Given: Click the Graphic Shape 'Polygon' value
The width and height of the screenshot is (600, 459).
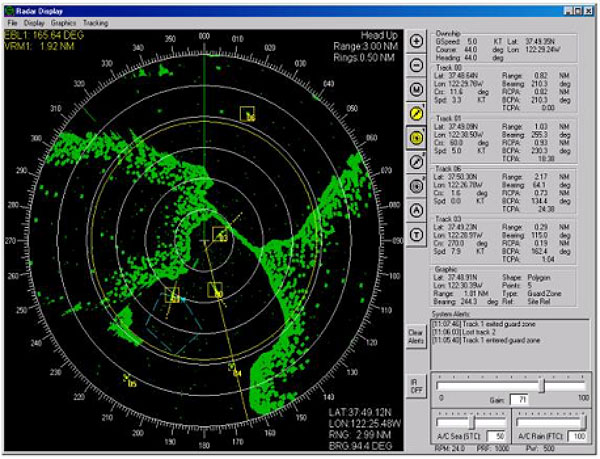Looking at the screenshot, I should 539,277.
